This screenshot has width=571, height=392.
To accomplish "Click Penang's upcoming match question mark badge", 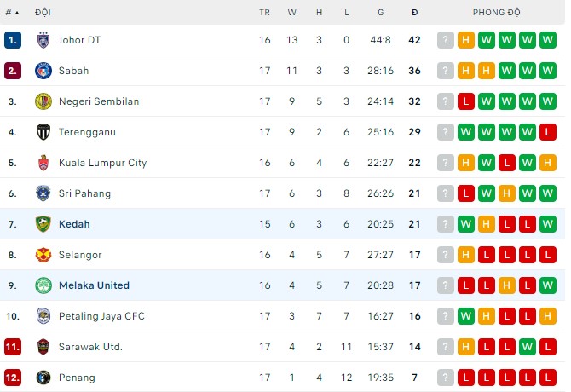I will point(445,378).
